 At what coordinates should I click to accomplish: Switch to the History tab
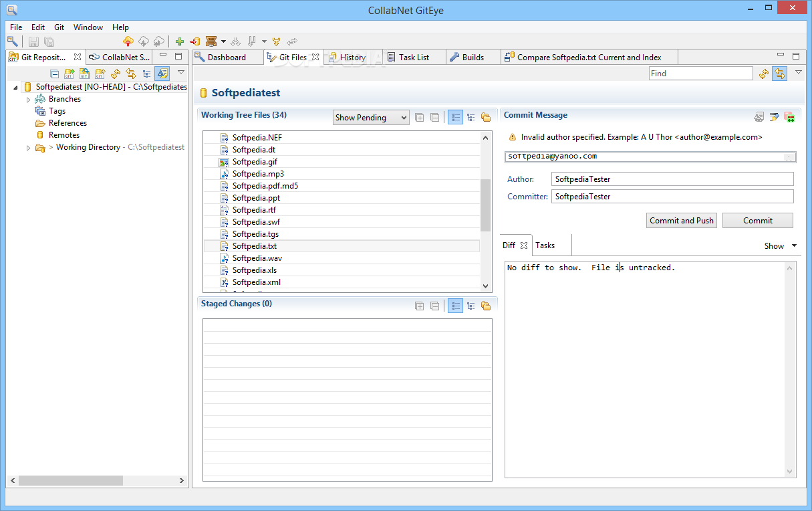(x=352, y=58)
